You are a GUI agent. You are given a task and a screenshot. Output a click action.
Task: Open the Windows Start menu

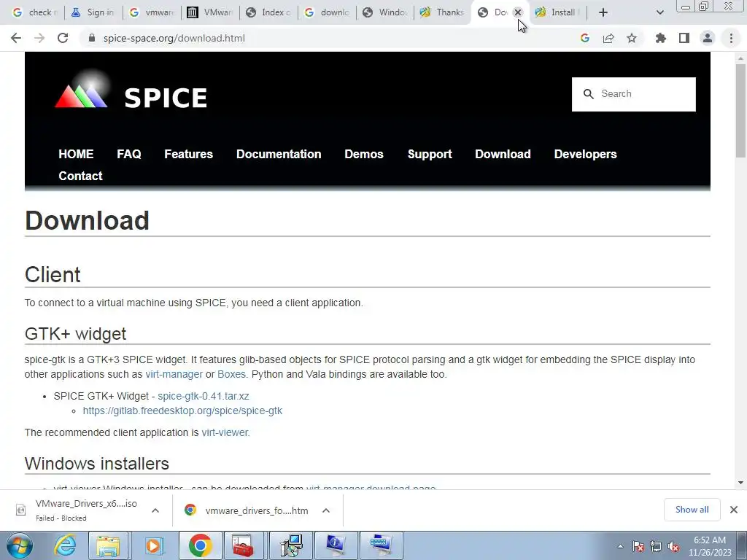pyautogui.click(x=19, y=545)
